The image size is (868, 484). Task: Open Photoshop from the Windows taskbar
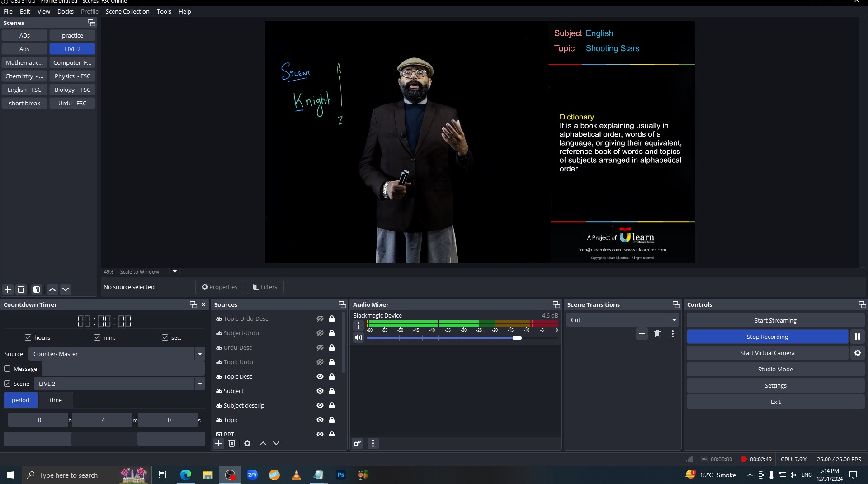341,475
